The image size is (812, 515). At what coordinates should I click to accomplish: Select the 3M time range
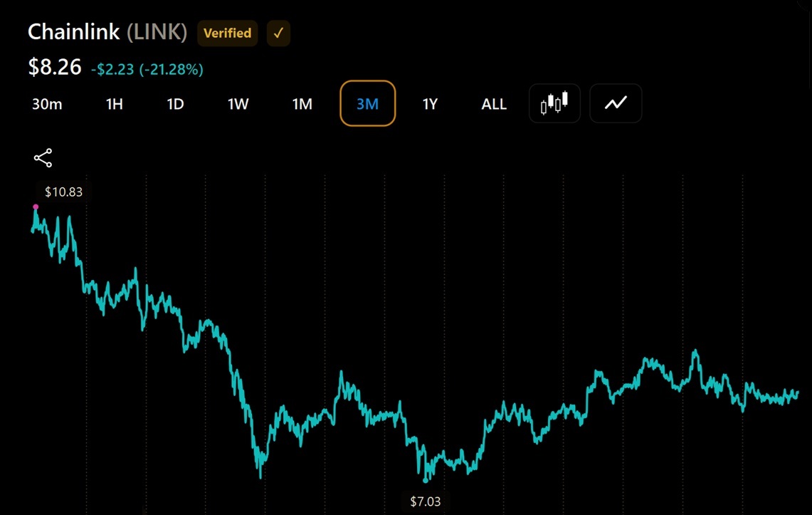pos(368,103)
